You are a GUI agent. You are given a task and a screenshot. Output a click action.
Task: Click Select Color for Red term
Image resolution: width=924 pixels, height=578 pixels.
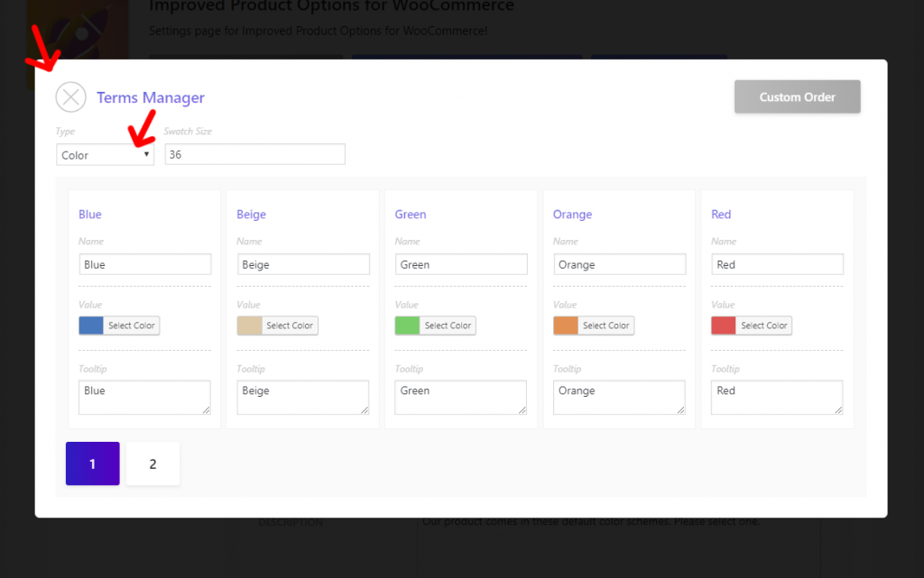[x=763, y=326]
